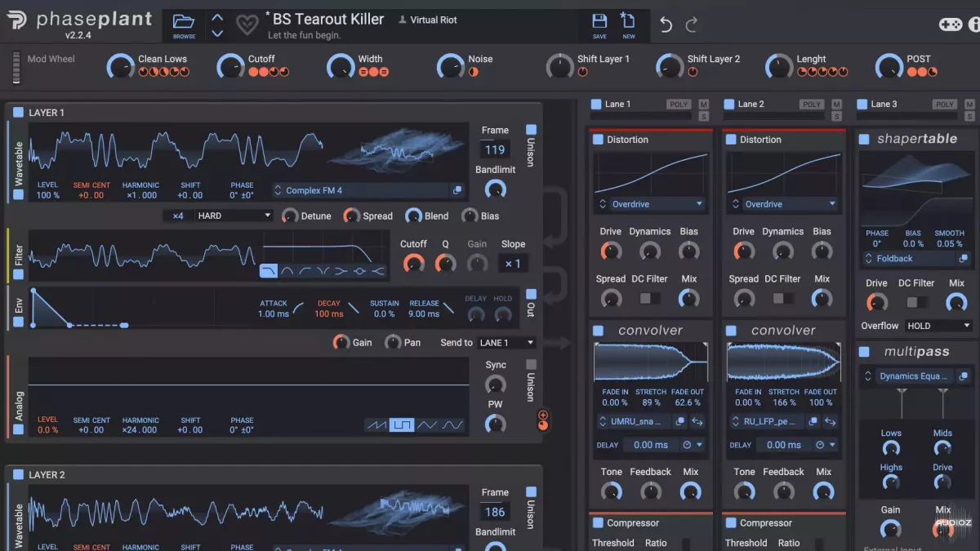This screenshot has width=980, height=551.
Task: Click Lane 1 delay 0.00 ms field
Action: click(650, 445)
